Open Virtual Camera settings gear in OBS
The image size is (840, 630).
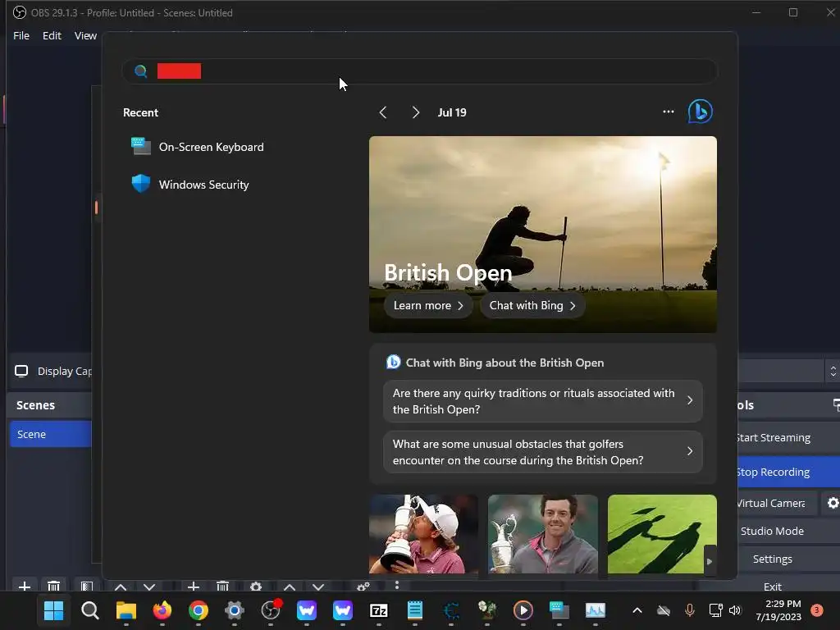(833, 503)
